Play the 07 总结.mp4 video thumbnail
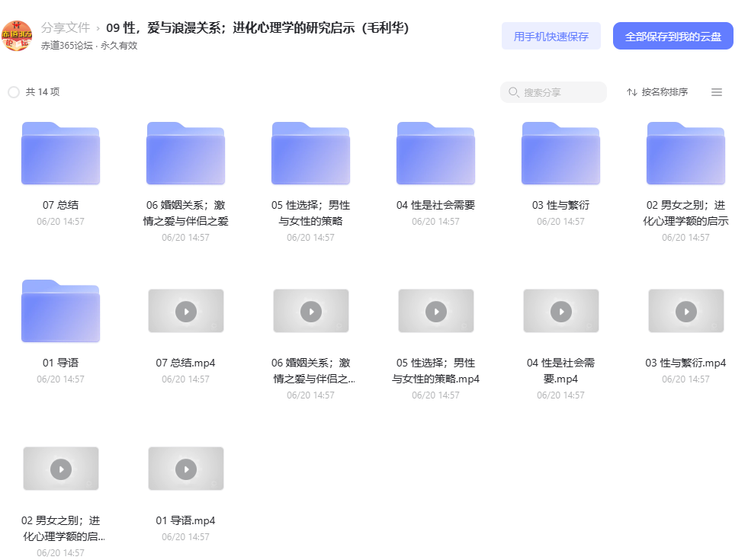 [x=186, y=311]
